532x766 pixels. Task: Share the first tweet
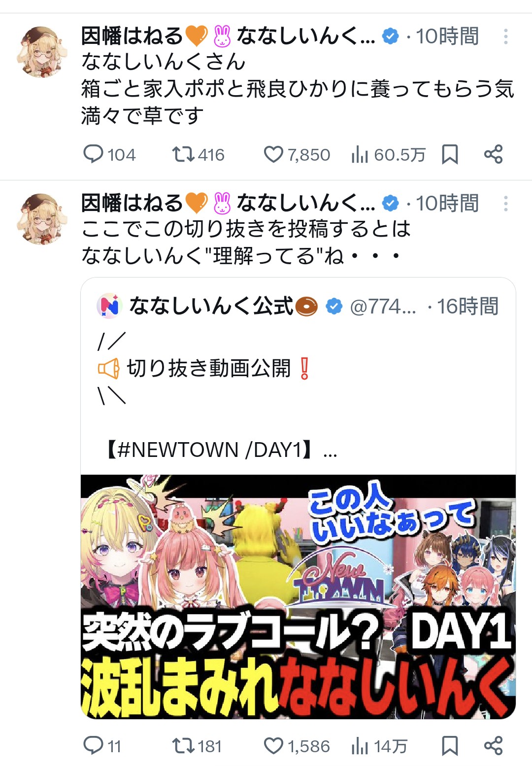coord(493,154)
